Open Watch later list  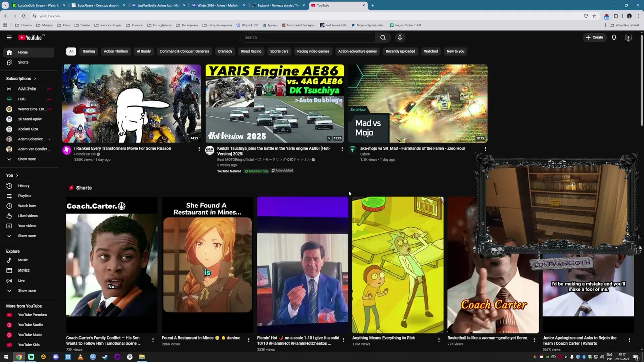[29, 206]
